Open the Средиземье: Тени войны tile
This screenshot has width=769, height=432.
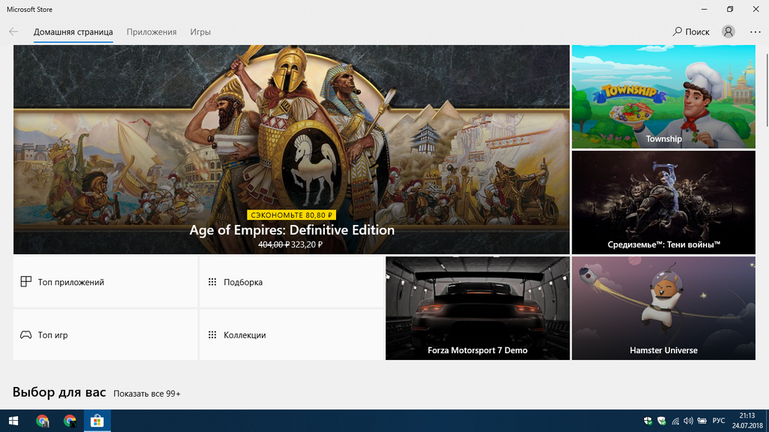tap(664, 203)
